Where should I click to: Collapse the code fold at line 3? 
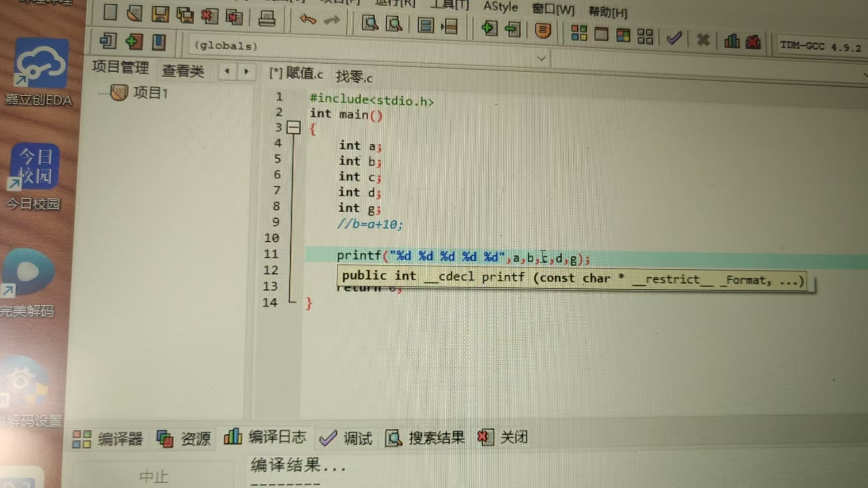pyautogui.click(x=293, y=128)
